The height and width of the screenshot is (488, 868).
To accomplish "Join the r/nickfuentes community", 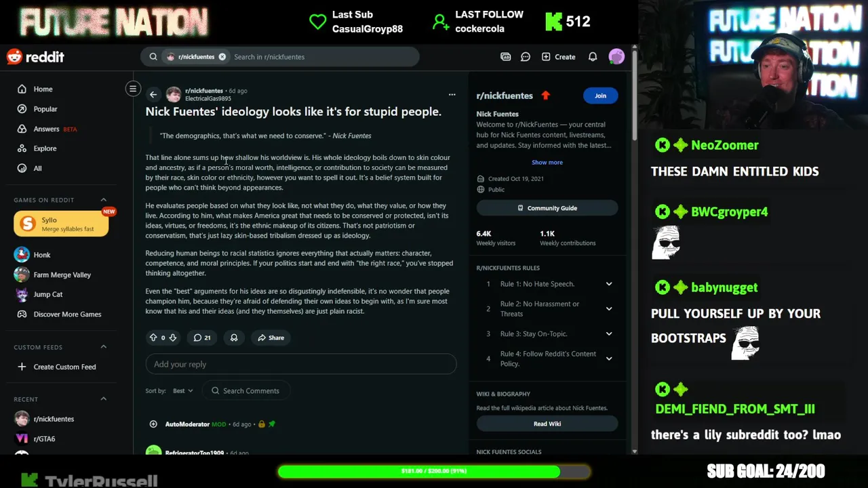I will tap(600, 96).
